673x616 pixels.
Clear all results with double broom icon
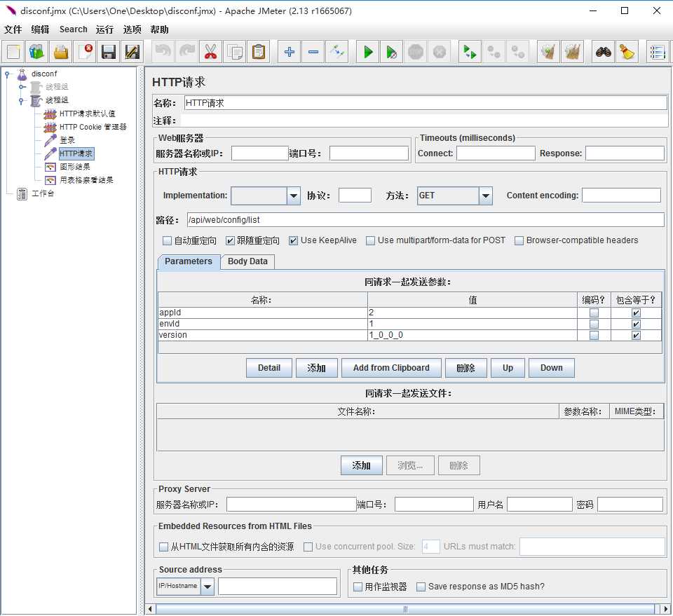click(x=572, y=52)
